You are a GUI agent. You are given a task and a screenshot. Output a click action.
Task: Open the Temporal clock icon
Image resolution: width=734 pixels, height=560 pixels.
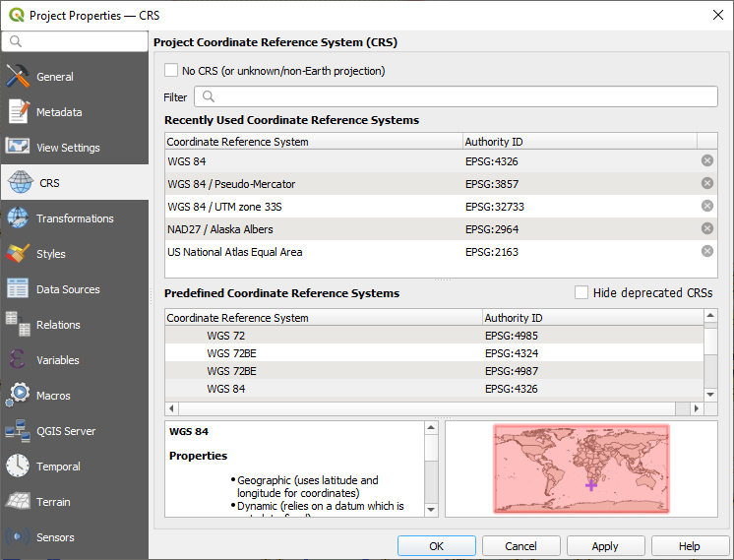click(x=18, y=467)
